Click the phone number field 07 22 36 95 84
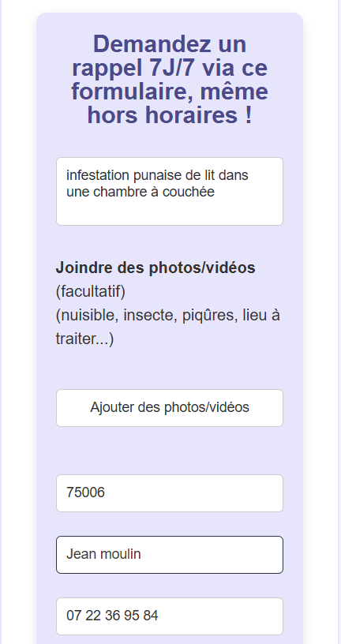 [x=169, y=616]
